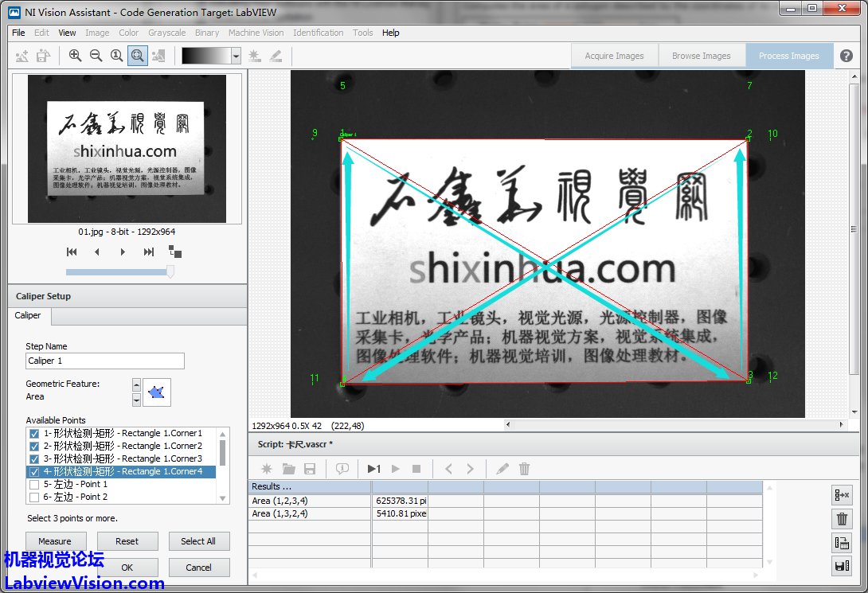Switch to the Browse Images tab
The height and width of the screenshot is (593, 868).
(x=701, y=56)
